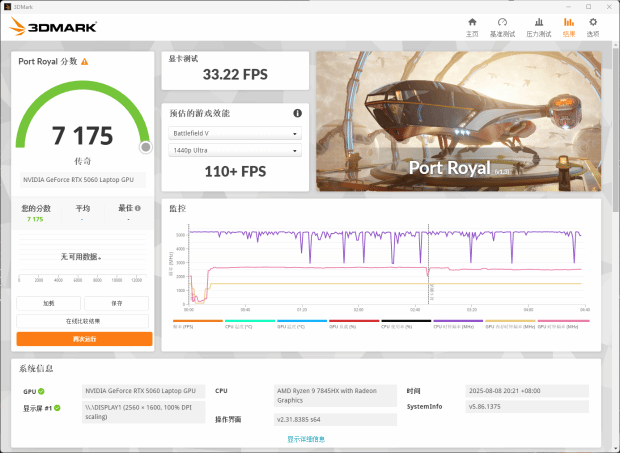Image resolution: width=620 pixels, height=453 pixels.
Task: Open the 压力测试 stress test icon
Action: pos(539,26)
